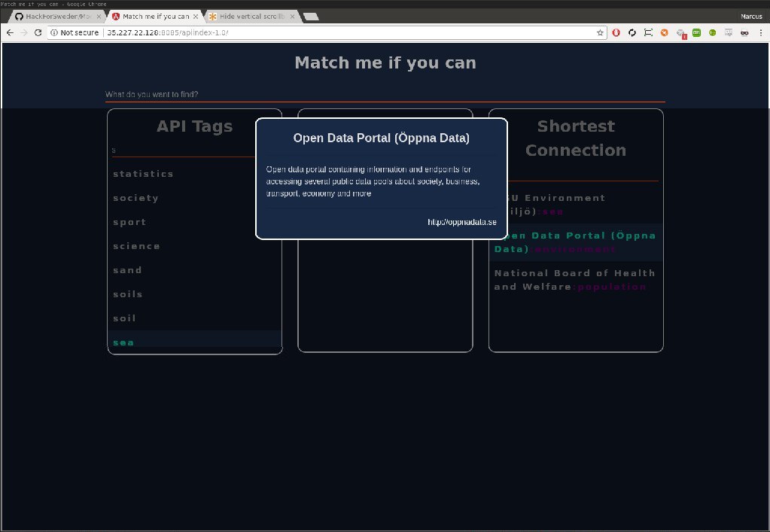Click the orange round extension icon

(664, 32)
